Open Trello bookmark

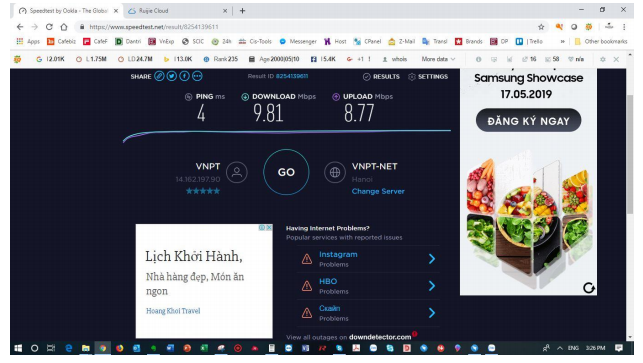pyautogui.click(x=529, y=41)
